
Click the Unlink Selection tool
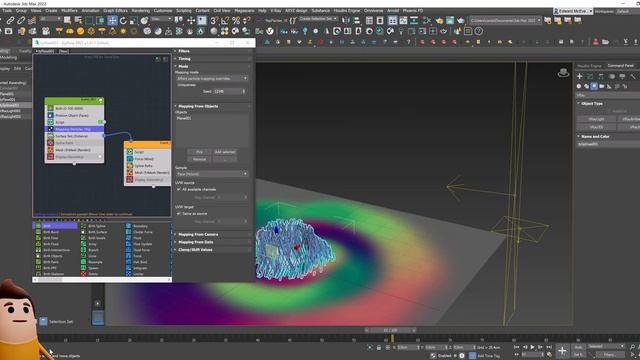(21, 20)
